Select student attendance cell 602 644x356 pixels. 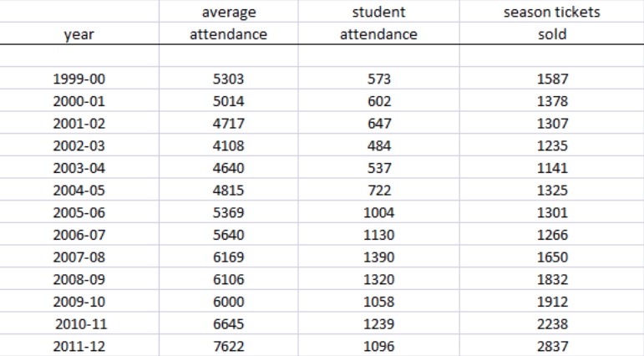378,101
